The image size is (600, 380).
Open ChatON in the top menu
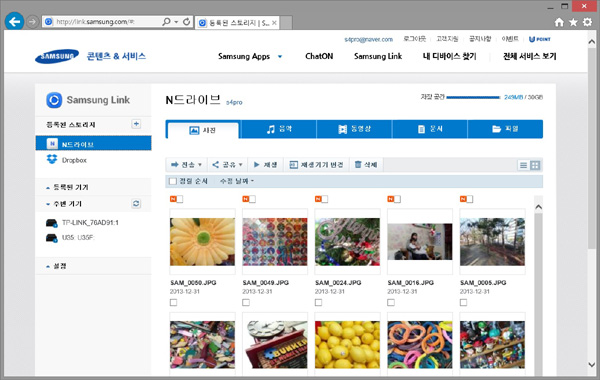319,56
